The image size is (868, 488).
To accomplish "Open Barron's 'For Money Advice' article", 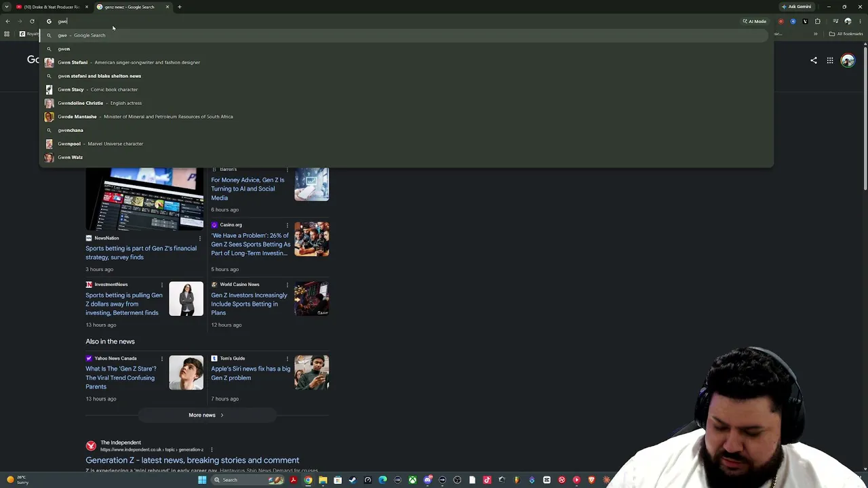I will 248,188.
